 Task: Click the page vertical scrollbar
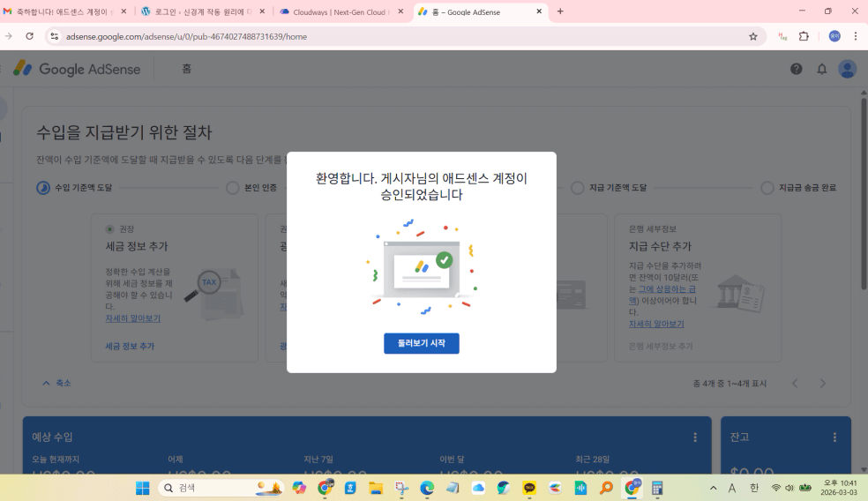point(864,194)
